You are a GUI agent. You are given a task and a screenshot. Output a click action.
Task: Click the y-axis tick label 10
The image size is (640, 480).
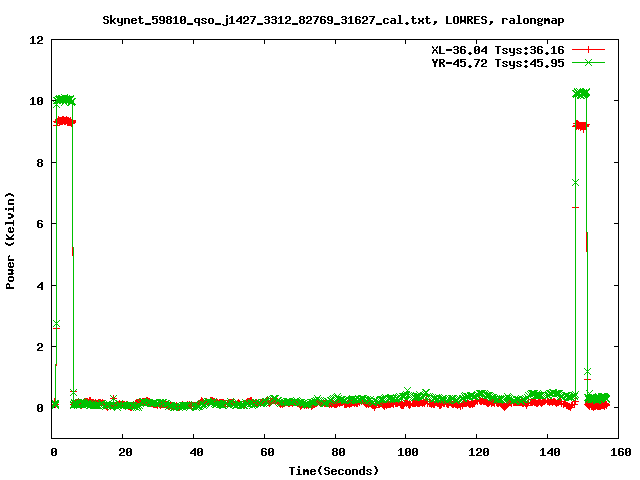(x=36, y=101)
